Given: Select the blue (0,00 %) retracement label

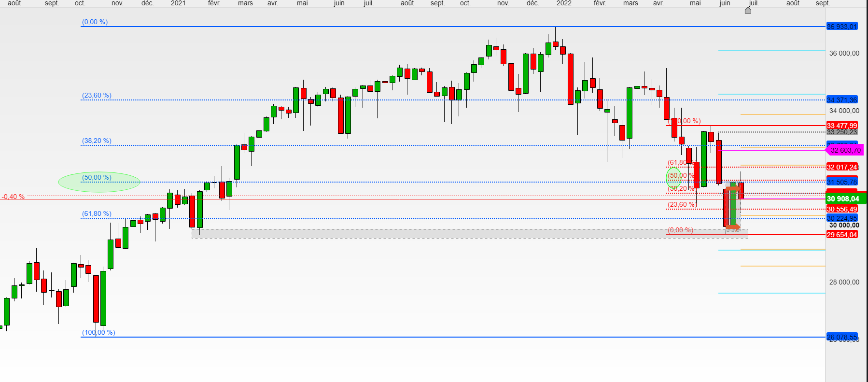Looking at the screenshot, I should point(95,22).
